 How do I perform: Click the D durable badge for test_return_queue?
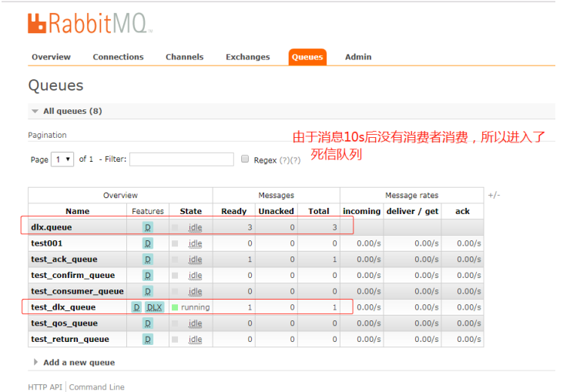[x=148, y=339]
